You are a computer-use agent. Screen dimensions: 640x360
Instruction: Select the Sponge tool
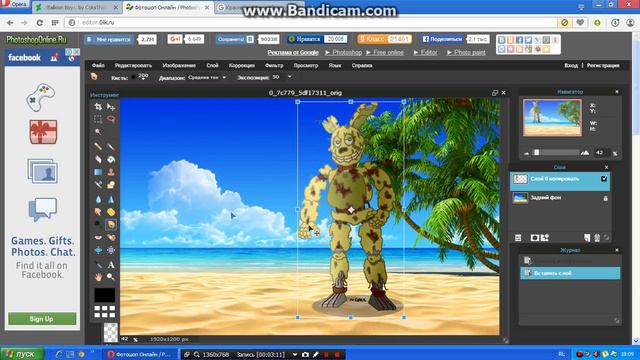[111, 212]
